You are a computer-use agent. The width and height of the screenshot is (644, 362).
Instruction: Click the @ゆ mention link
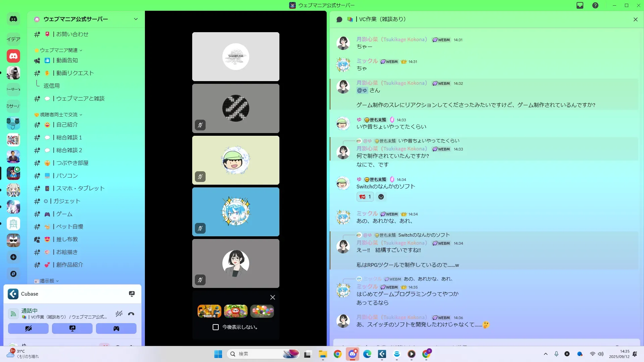(362, 90)
